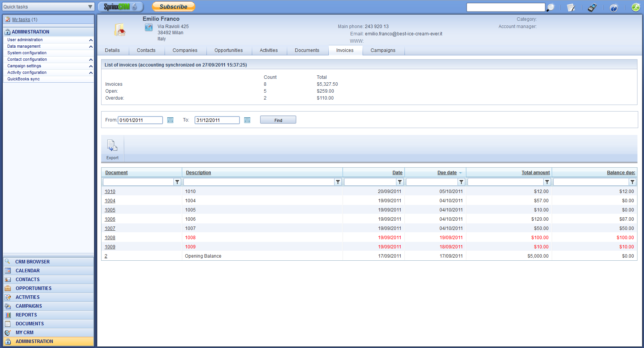
Task: Open filter options for Balance due column
Action: click(632, 182)
